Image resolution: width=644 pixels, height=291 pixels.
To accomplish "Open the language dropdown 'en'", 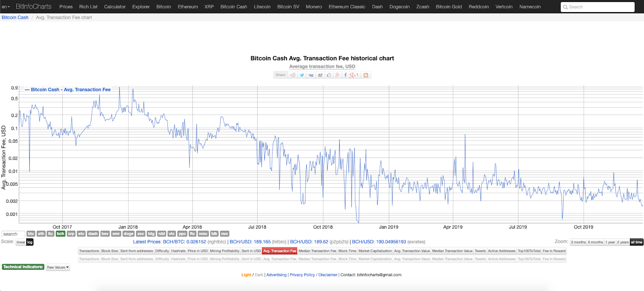I will coord(6,7).
